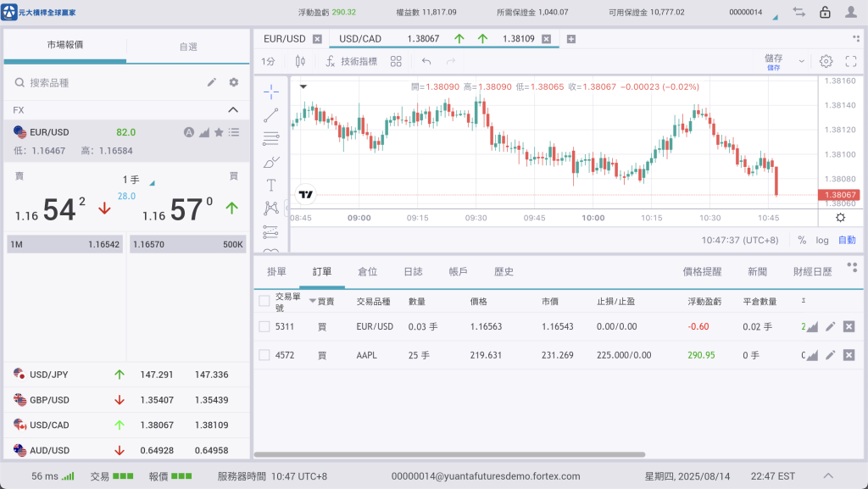
Task: Redo the chart action
Action: click(451, 61)
